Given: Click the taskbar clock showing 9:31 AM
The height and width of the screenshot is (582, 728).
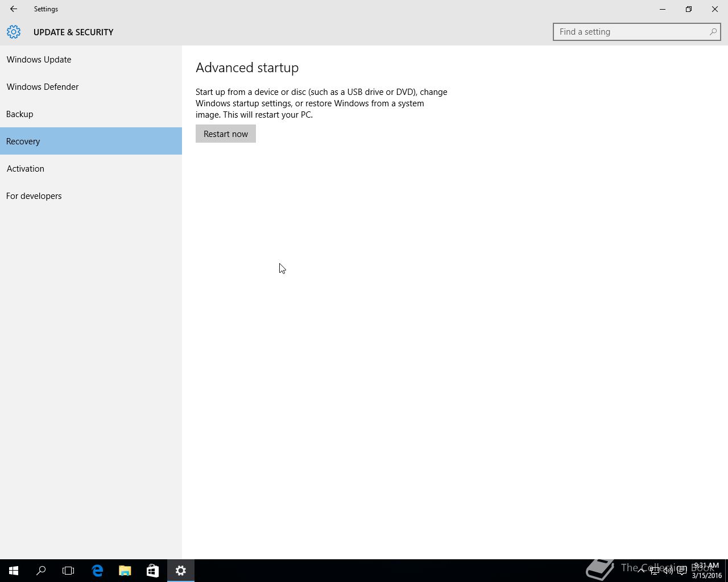Looking at the screenshot, I should click(x=706, y=571).
